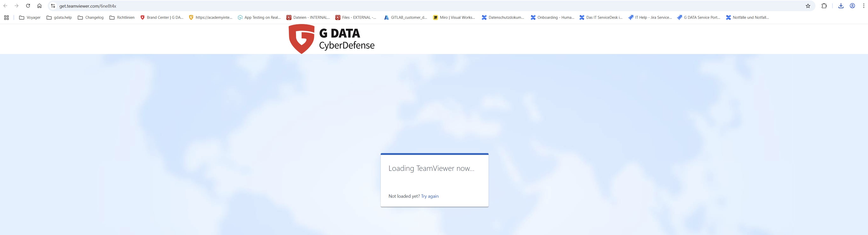Open the browser three-dot menu
This screenshot has height=235, width=868.
pyautogui.click(x=864, y=6)
